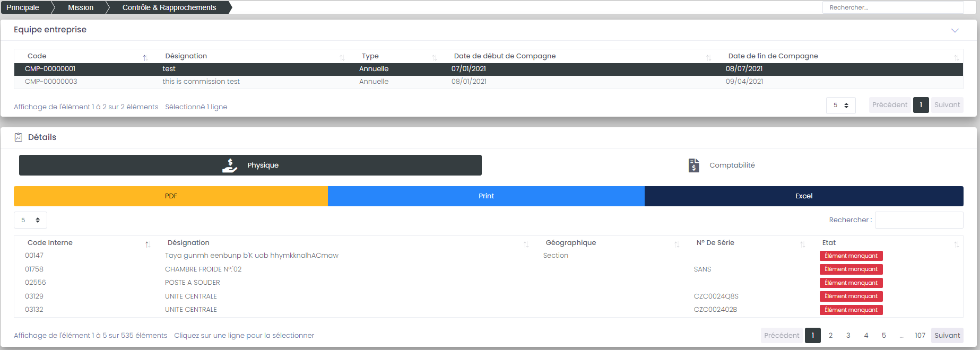Open the details rows-per-page dropdown
The image size is (980, 350).
(30, 220)
